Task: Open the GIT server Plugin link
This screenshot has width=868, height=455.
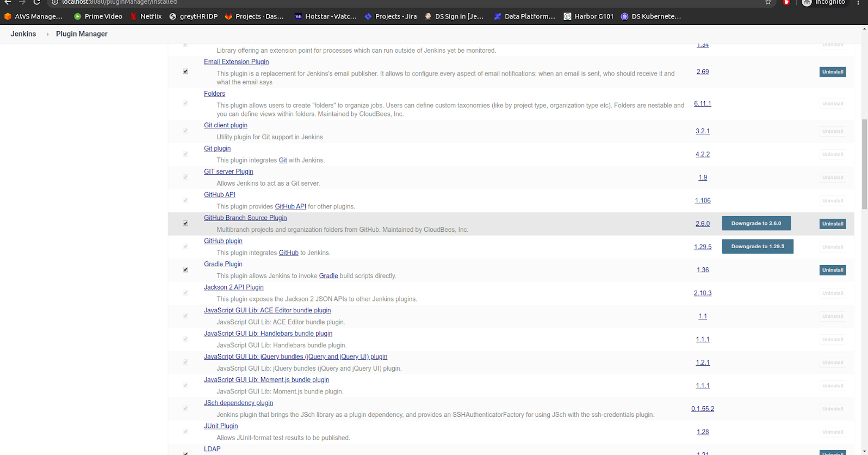Action: pos(228,171)
